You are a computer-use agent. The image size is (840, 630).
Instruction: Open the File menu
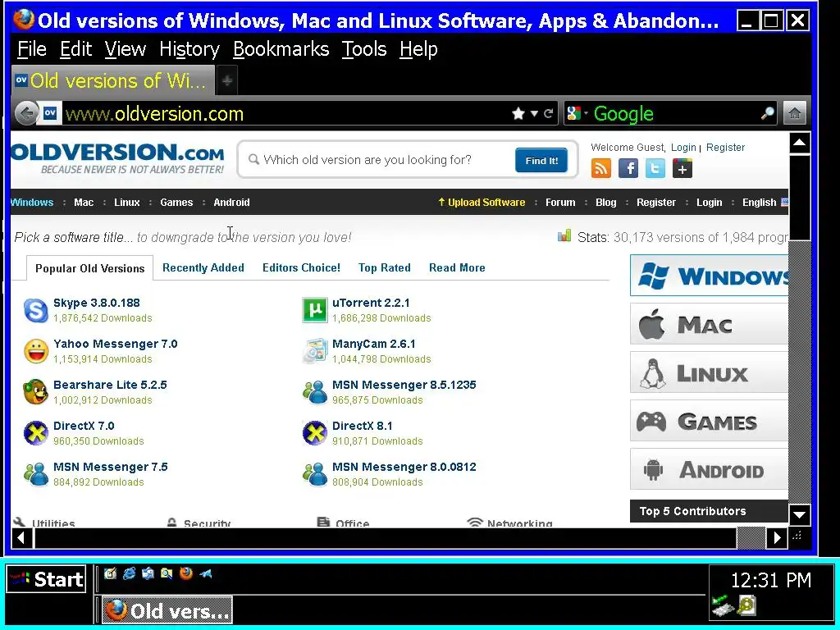[x=32, y=49]
